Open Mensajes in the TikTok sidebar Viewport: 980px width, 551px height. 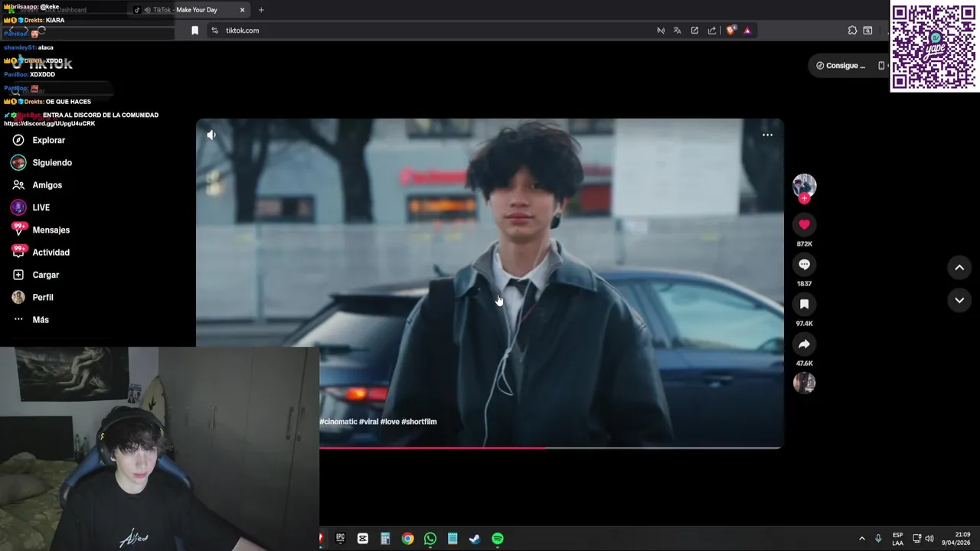tap(51, 230)
